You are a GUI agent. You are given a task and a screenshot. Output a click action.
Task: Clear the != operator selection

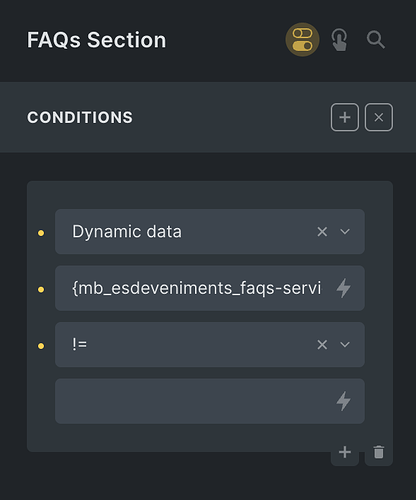click(x=322, y=345)
